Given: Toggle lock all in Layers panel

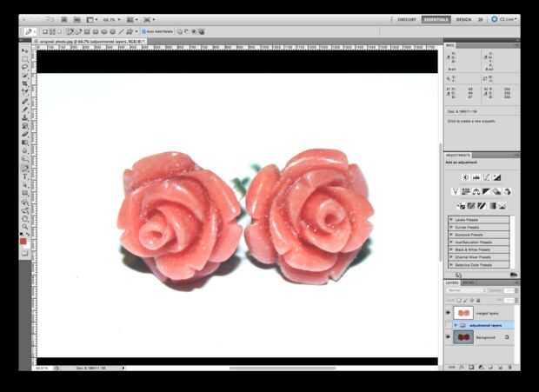Looking at the screenshot, I should [478, 300].
